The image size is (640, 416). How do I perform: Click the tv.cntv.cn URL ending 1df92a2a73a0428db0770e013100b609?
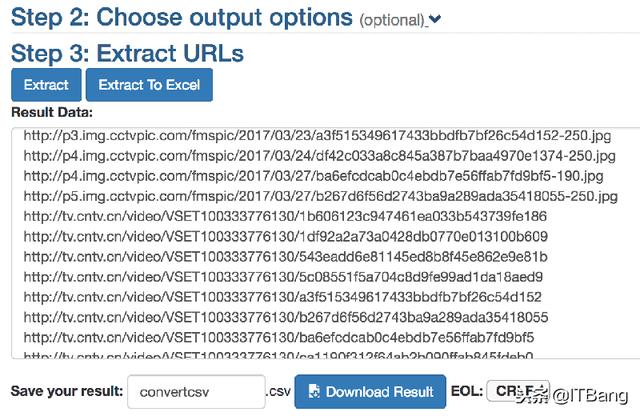pyautogui.click(x=285, y=236)
